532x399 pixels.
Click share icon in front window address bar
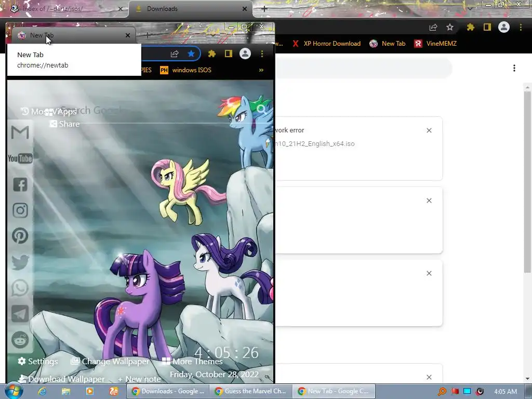(175, 54)
